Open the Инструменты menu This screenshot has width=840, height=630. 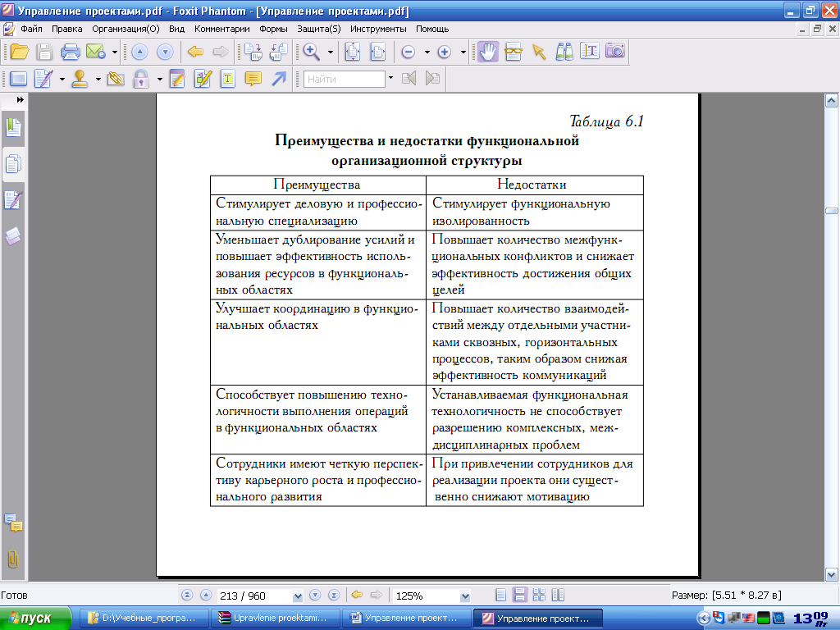(378, 29)
